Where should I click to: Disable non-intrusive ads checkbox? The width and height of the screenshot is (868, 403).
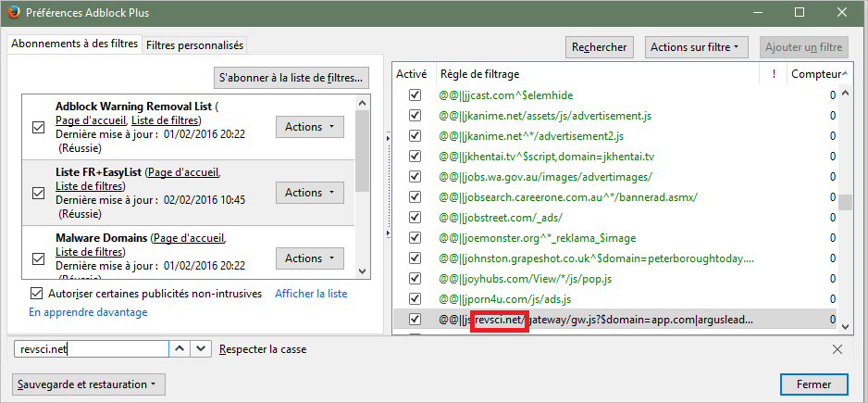coord(37,294)
